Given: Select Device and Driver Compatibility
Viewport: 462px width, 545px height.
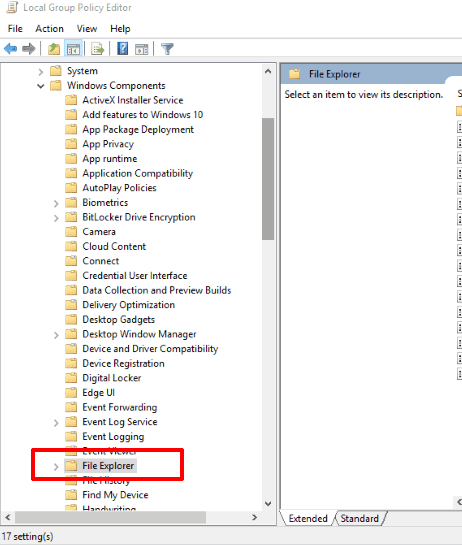Looking at the screenshot, I should coord(150,349).
